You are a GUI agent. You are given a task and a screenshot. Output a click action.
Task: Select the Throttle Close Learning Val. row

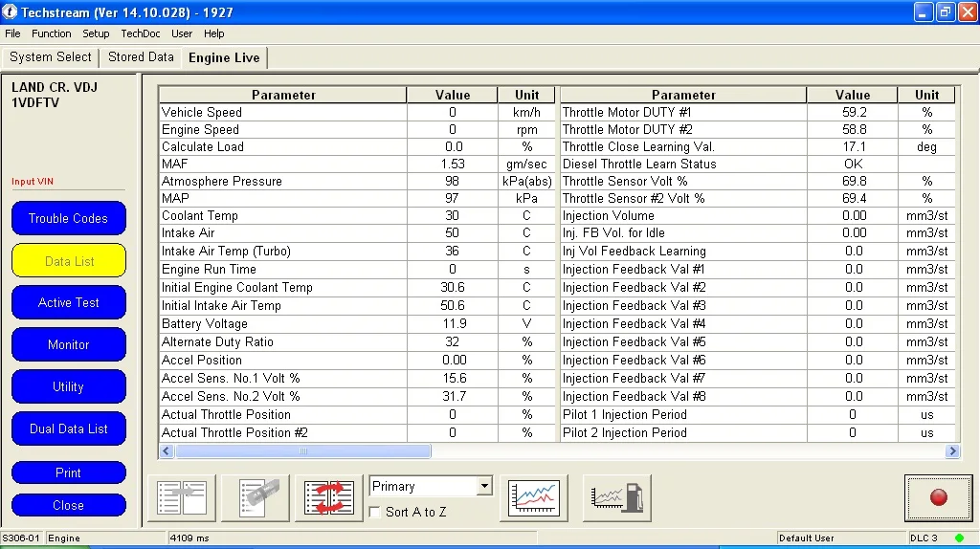[x=758, y=146]
